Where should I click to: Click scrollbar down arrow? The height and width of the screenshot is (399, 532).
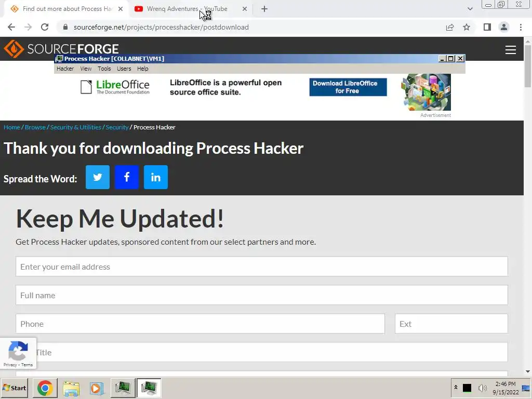tap(528, 371)
